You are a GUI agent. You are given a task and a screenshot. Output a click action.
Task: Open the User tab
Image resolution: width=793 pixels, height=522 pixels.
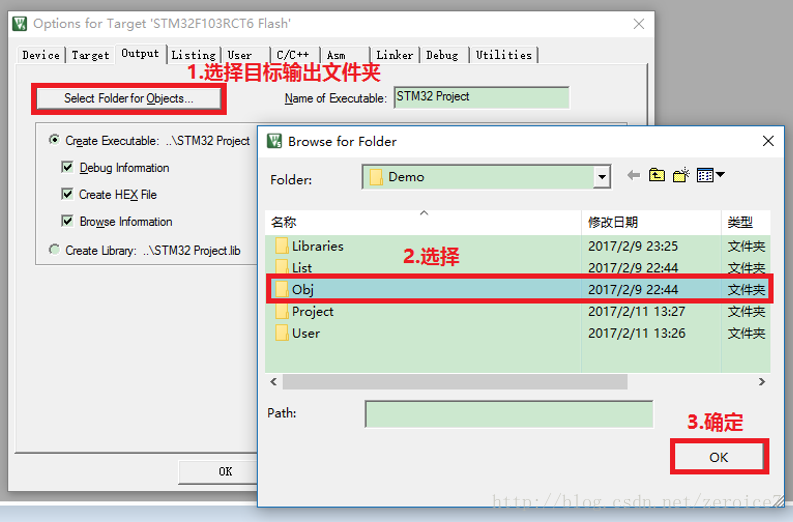(x=246, y=55)
